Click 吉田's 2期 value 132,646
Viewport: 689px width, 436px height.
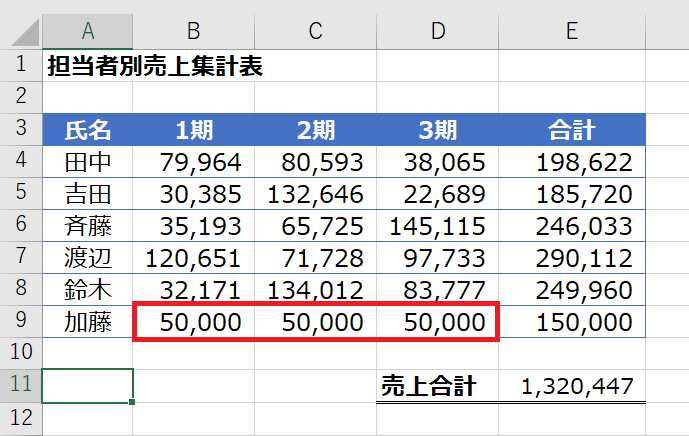[315, 194]
